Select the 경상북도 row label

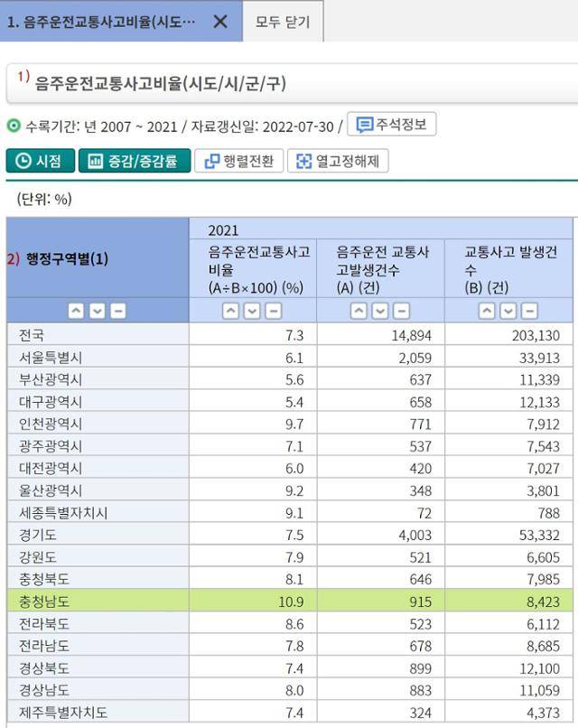click(44, 668)
